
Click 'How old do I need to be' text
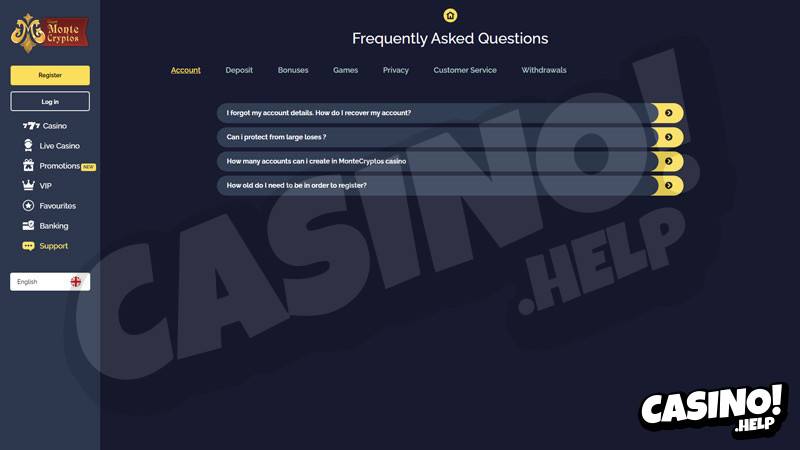pos(296,185)
